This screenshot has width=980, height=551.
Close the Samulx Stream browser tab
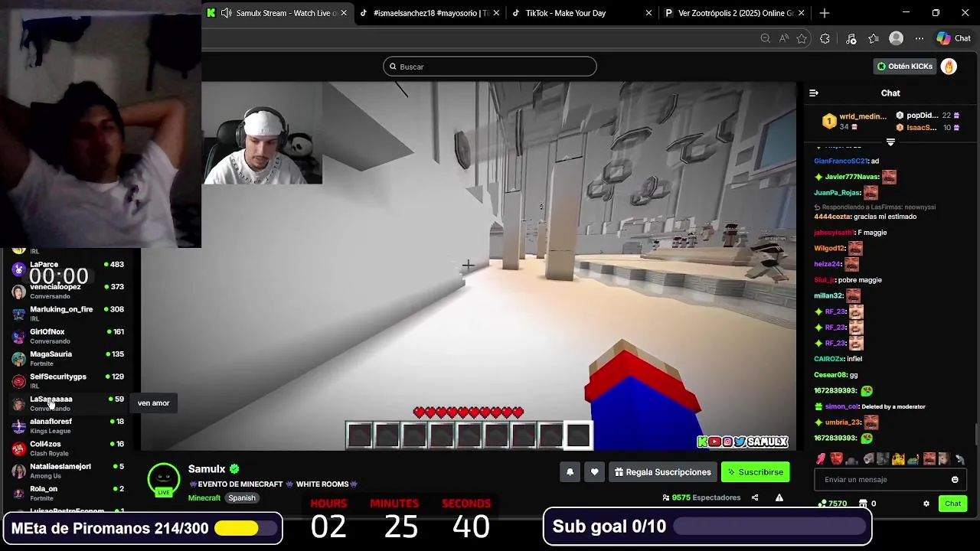coord(344,13)
